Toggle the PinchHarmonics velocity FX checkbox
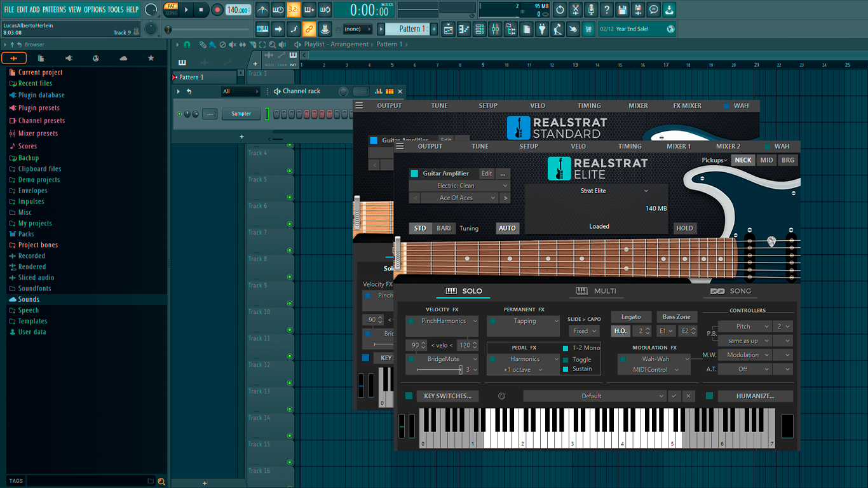Image resolution: width=868 pixels, height=488 pixels. [x=411, y=322]
